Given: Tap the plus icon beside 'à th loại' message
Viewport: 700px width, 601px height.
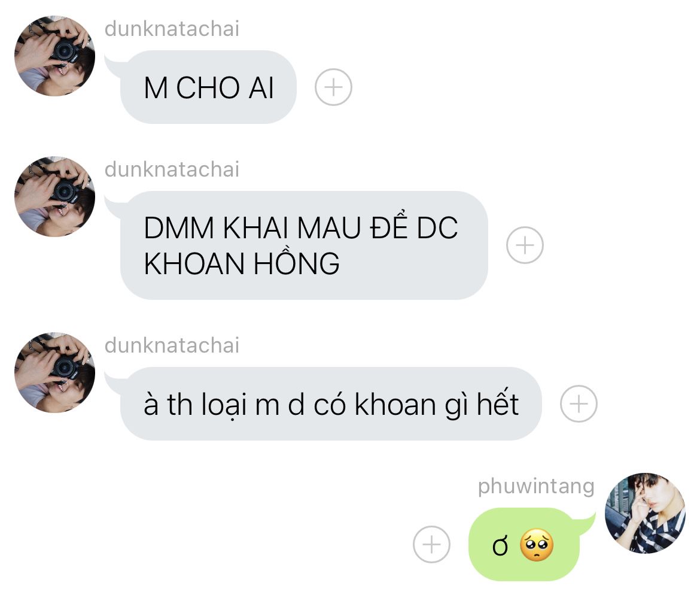Looking at the screenshot, I should pyautogui.click(x=579, y=403).
